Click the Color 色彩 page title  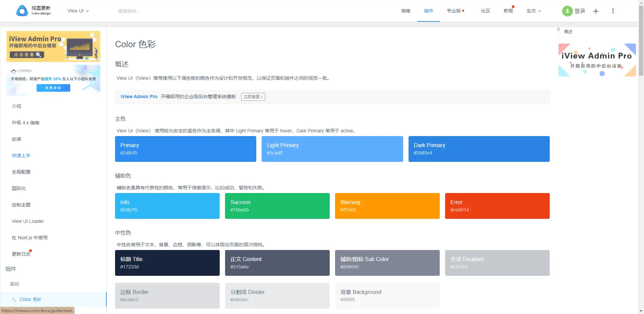coord(136,44)
